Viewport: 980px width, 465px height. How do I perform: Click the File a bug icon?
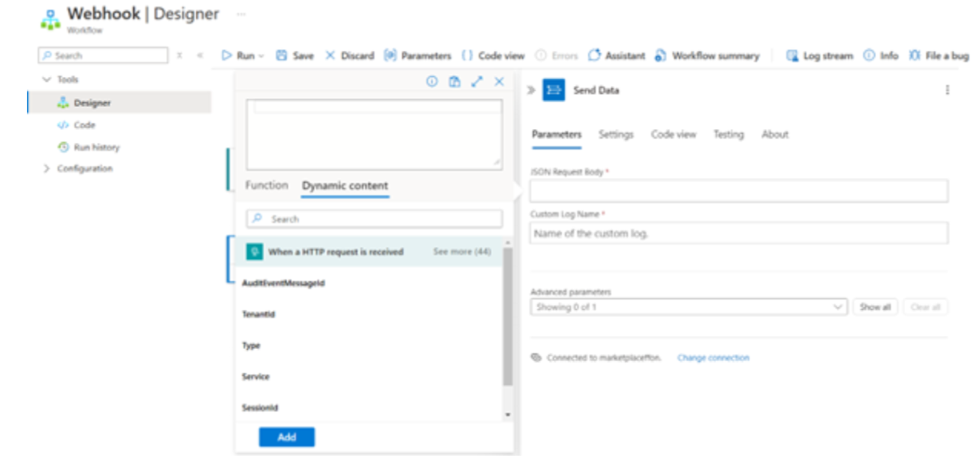(915, 56)
